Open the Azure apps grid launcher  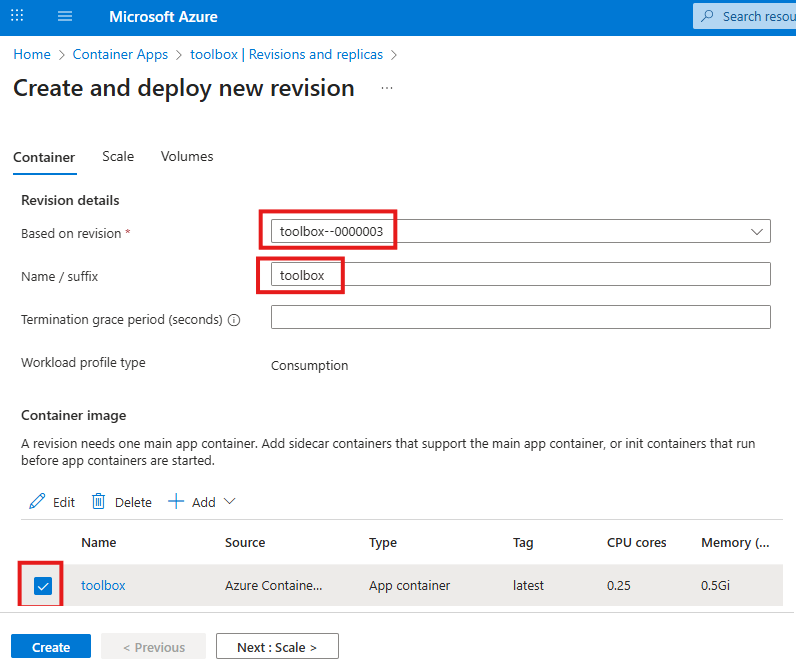point(17,17)
